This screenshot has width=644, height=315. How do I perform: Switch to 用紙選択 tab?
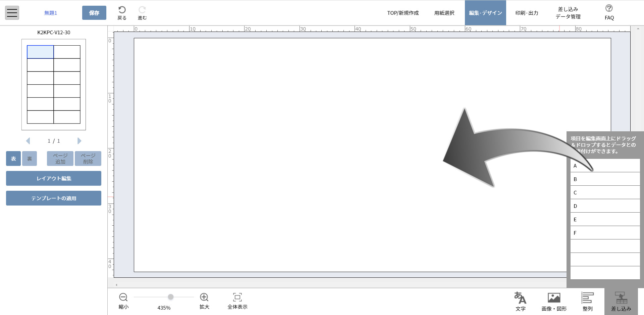coord(444,13)
